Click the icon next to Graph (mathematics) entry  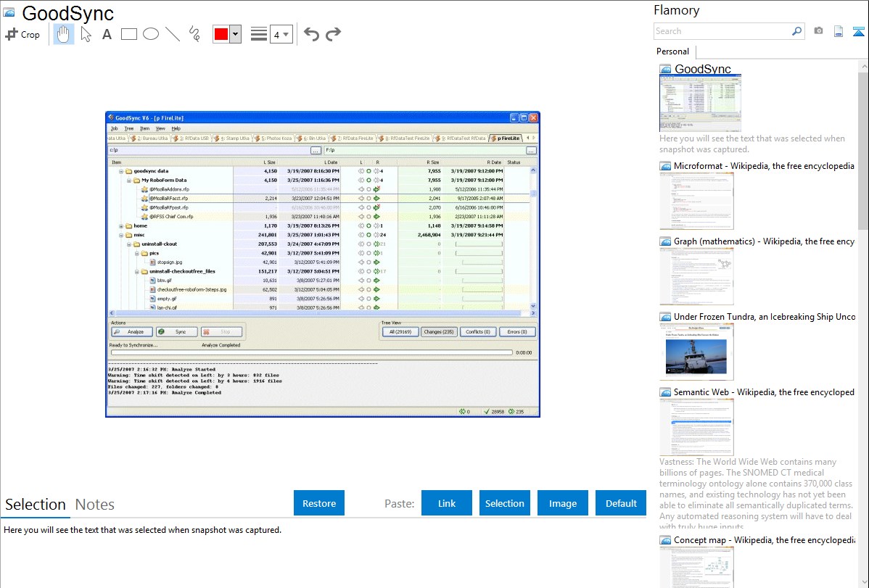[665, 241]
